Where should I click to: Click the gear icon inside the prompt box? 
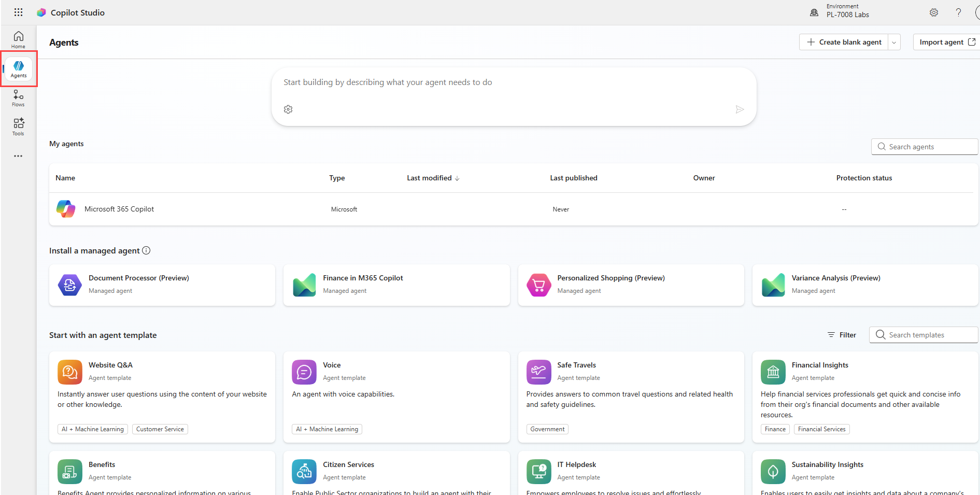pos(288,109)
